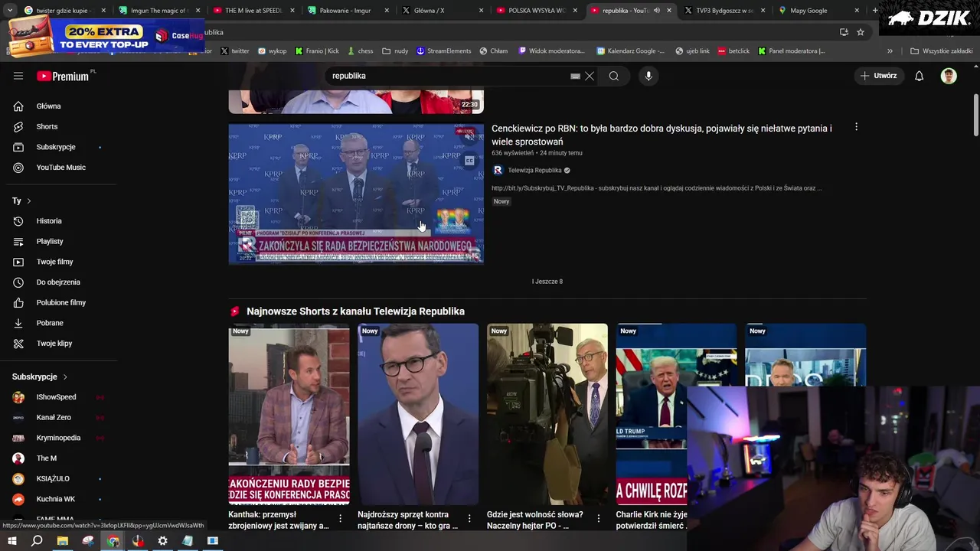Open a new browser tab with plus
This screenshot has width=980, height=551.
[x=875, y=11]
